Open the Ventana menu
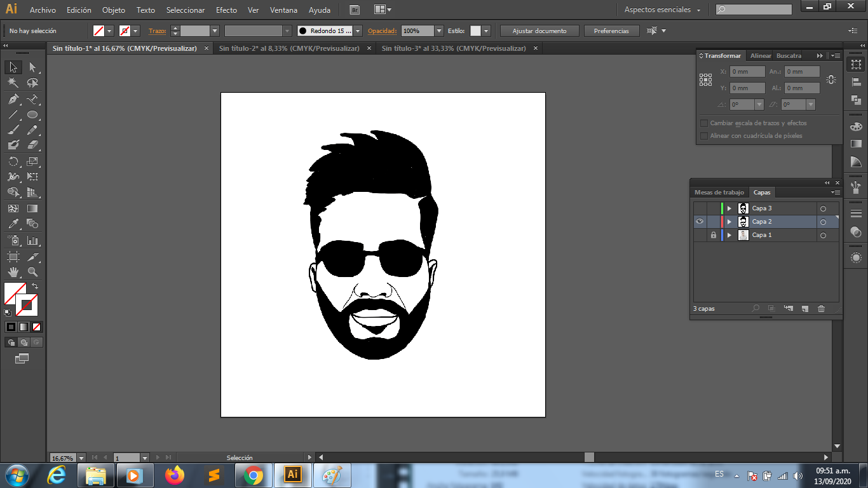 [x=283, y=10]
